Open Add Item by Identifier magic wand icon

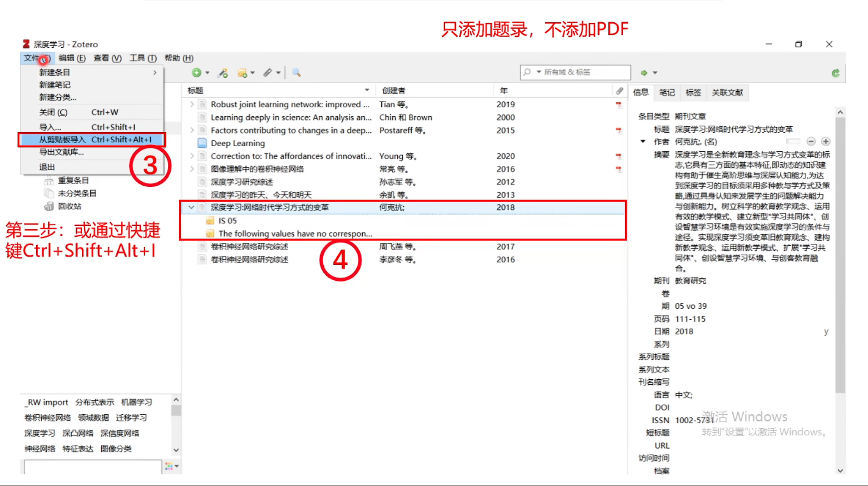pyautogui.click(x=223, y=72)
